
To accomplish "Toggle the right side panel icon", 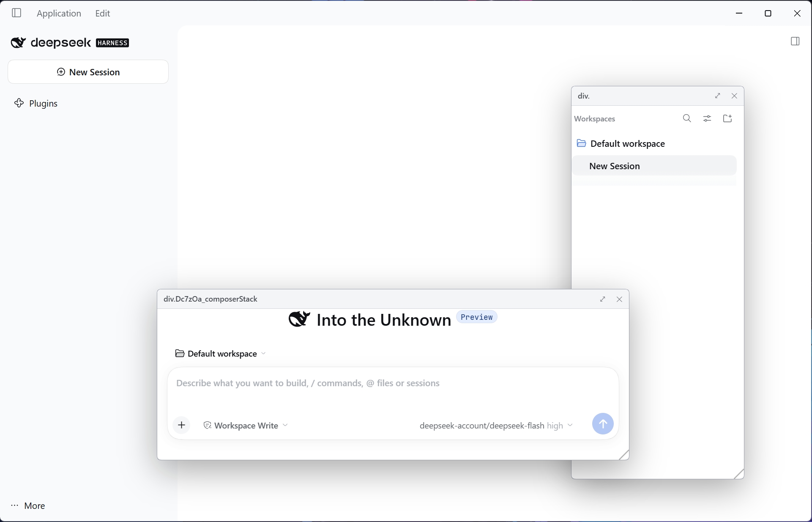I will click(x=795, y=41).
